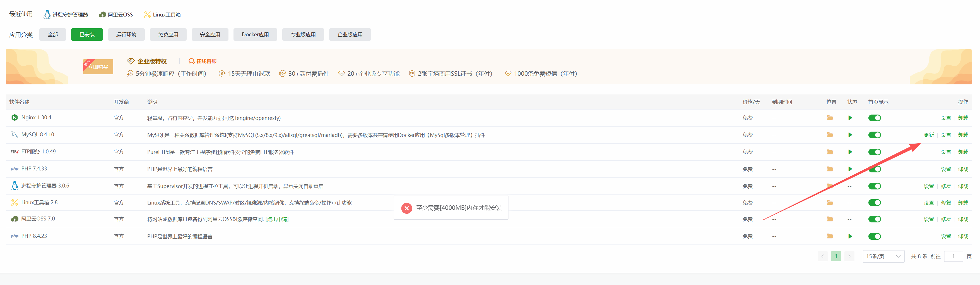Click 进程守护管理器 penguin icon in table

pyautogui.click(x=15, y=186)
